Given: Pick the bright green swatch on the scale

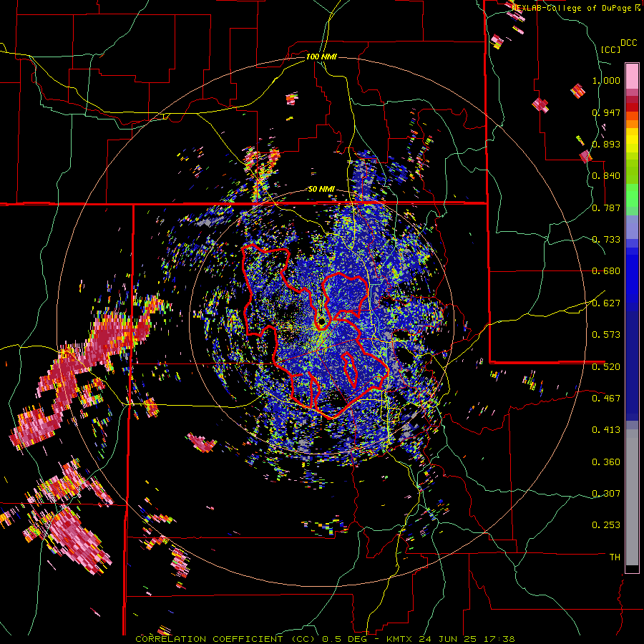Looking at the screenshot, I should 632,195.
